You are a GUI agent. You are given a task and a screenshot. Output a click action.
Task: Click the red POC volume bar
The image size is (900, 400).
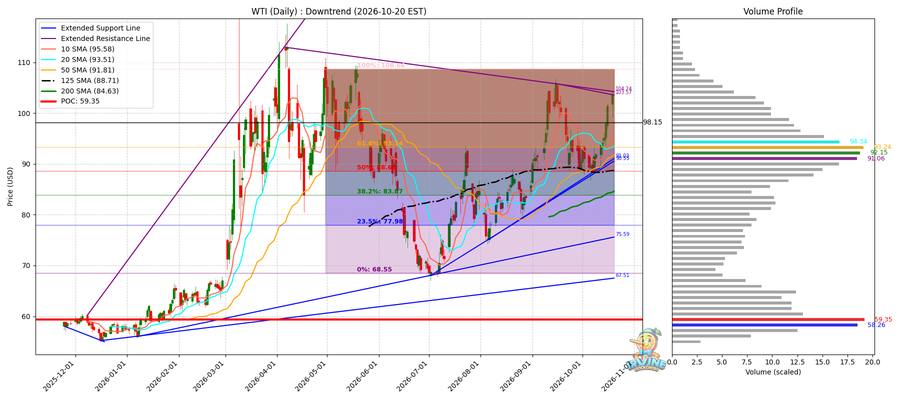point(768,319)
